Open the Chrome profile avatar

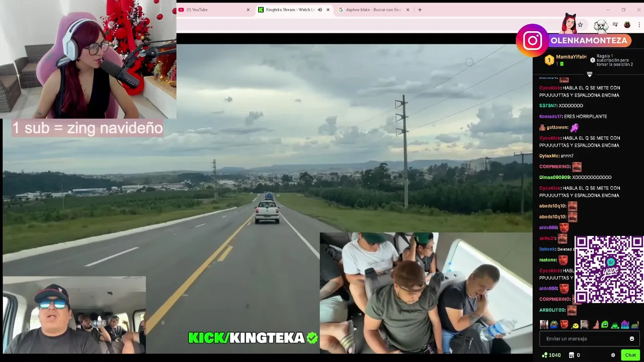pos(627,25)
